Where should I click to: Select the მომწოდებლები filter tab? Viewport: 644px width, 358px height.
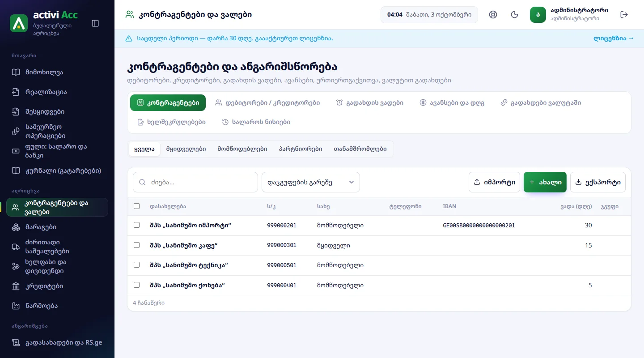click(x=242, y=149)
